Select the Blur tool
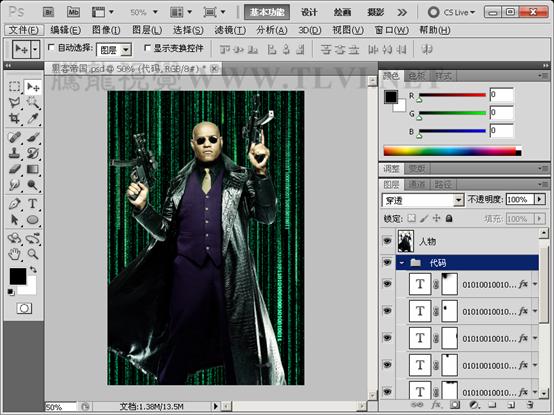Viewport: 554px width, 415px height. coord(14,184)
